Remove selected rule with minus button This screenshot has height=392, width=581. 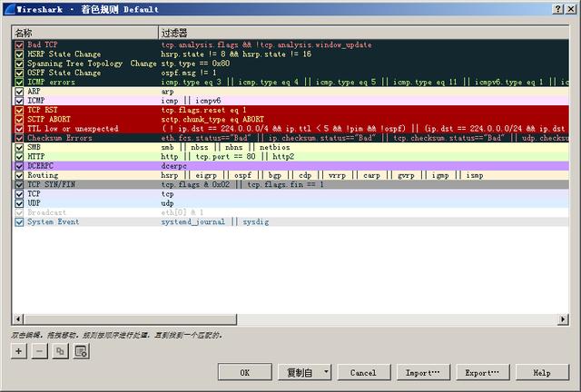coord(40,351)
